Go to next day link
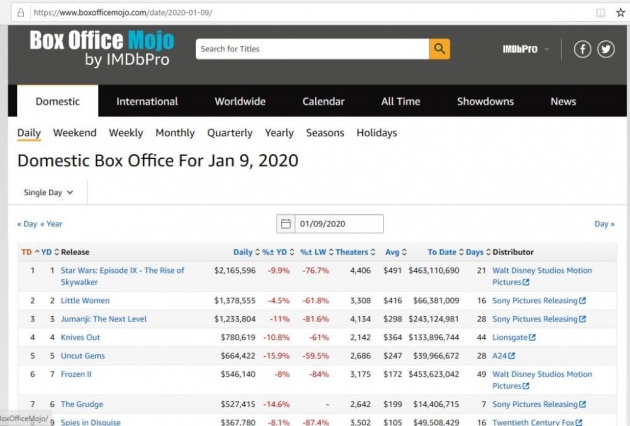This screenshot has height=426, width=630. pyautogui.click(x=604, y=224)
